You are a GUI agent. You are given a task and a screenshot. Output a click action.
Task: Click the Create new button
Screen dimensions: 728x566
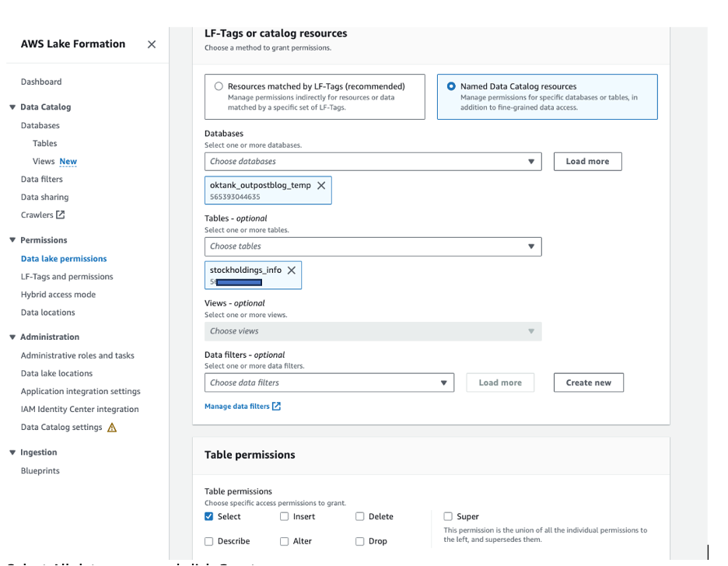pos(589,383)
